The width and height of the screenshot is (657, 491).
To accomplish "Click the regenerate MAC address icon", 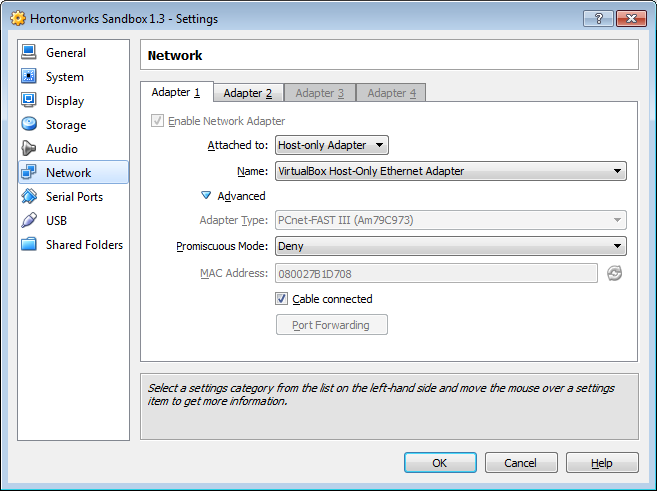I will pos(614,273).
